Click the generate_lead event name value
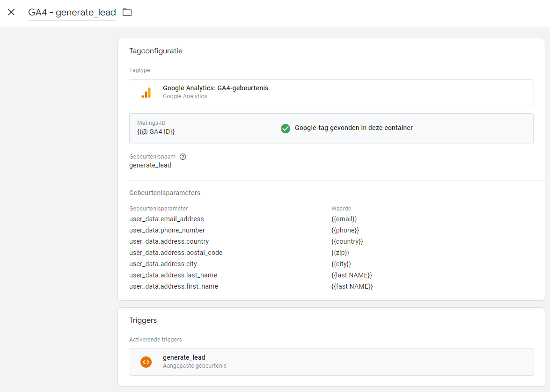550x392 pixels. point(150,165)
